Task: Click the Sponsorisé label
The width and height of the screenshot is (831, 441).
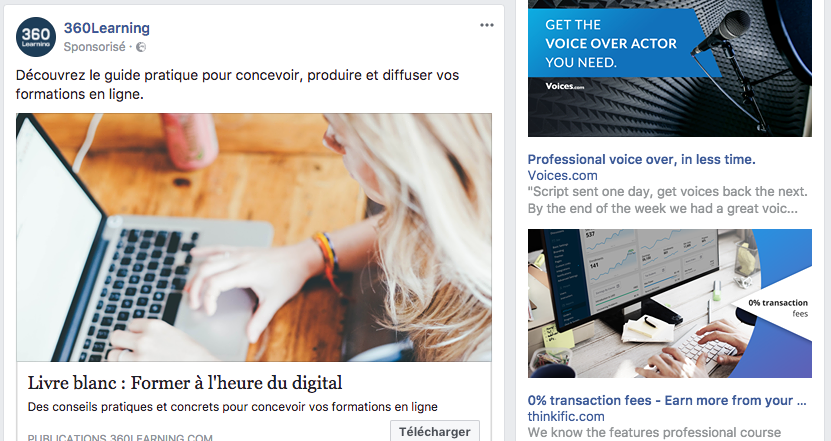Action: (x=94, y=47)
